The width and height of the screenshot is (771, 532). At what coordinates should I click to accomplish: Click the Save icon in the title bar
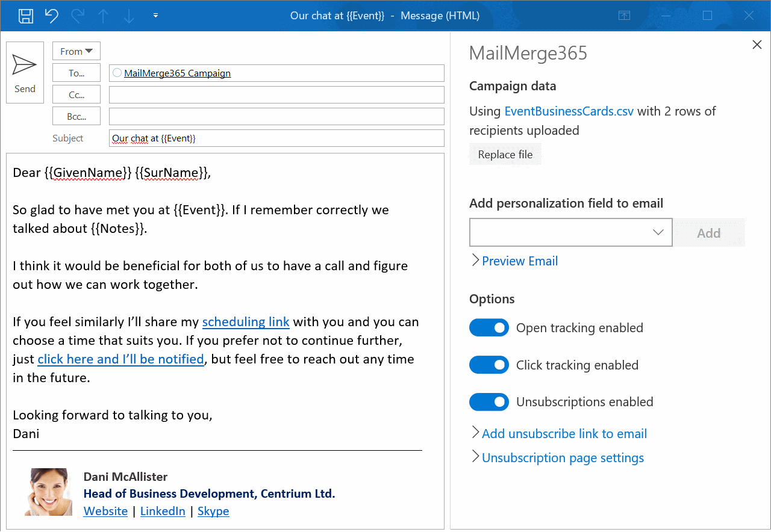(25, 16)
